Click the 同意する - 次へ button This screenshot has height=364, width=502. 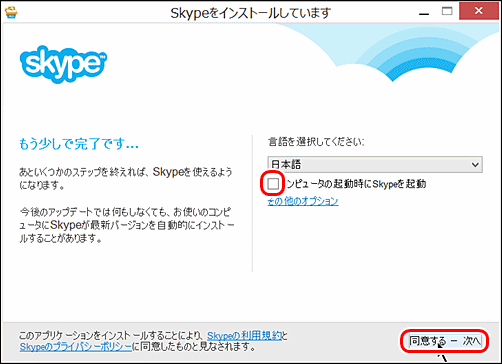click(445, 341)
